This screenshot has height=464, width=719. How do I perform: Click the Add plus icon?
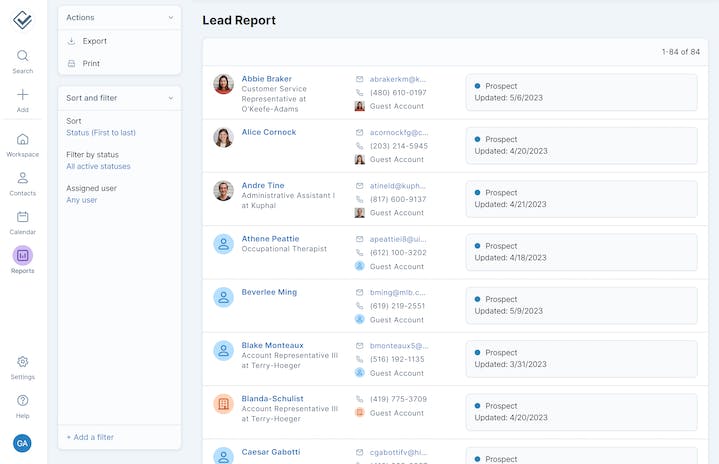coord(22,95)
